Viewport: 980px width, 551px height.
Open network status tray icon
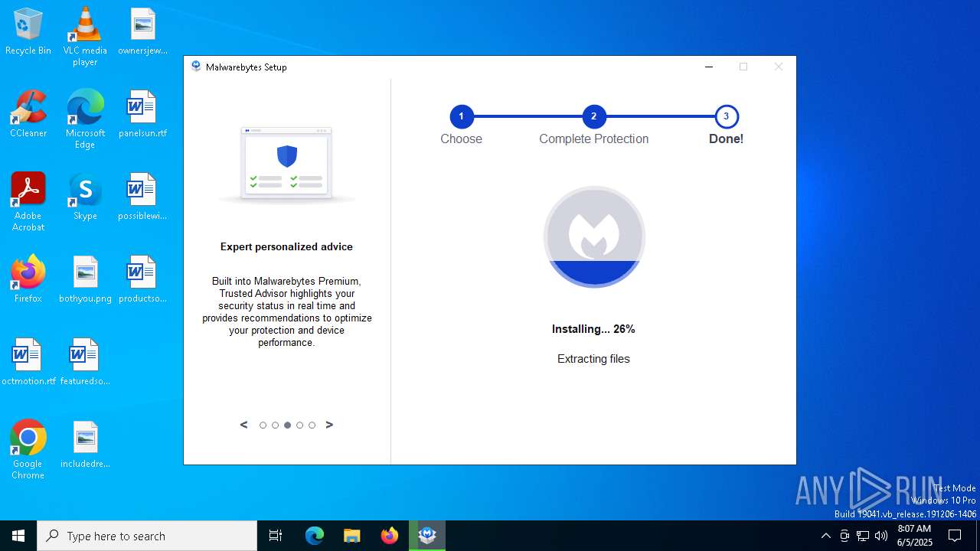(863, 536)
